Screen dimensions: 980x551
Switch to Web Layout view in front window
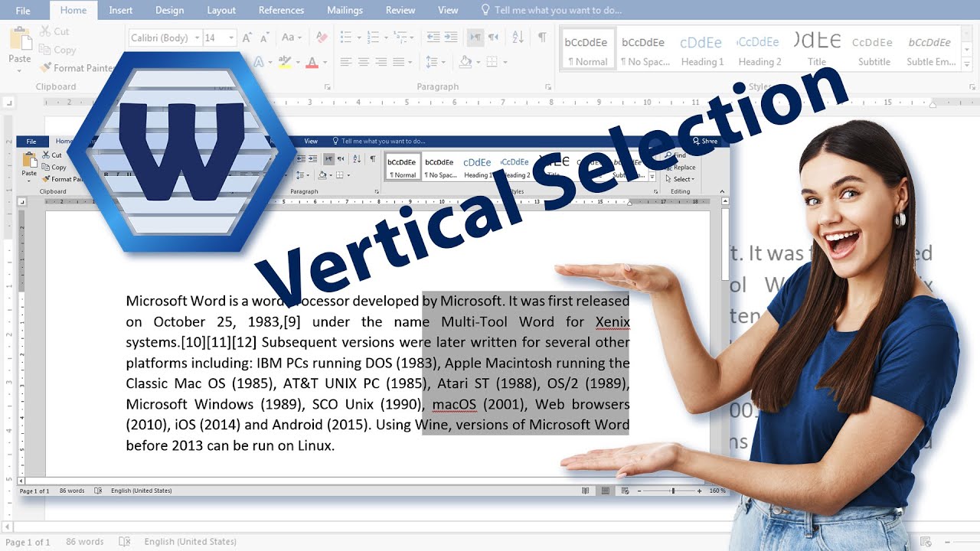625,491
